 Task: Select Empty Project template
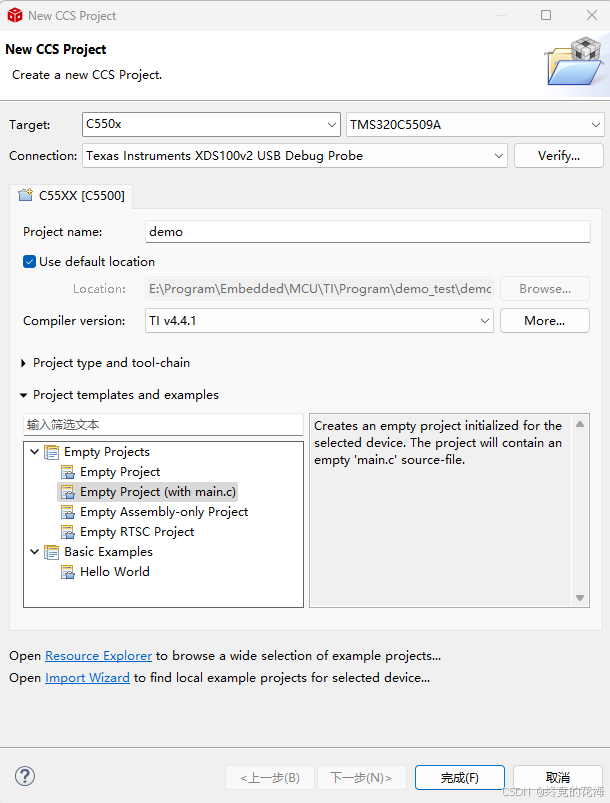(120, 472)
